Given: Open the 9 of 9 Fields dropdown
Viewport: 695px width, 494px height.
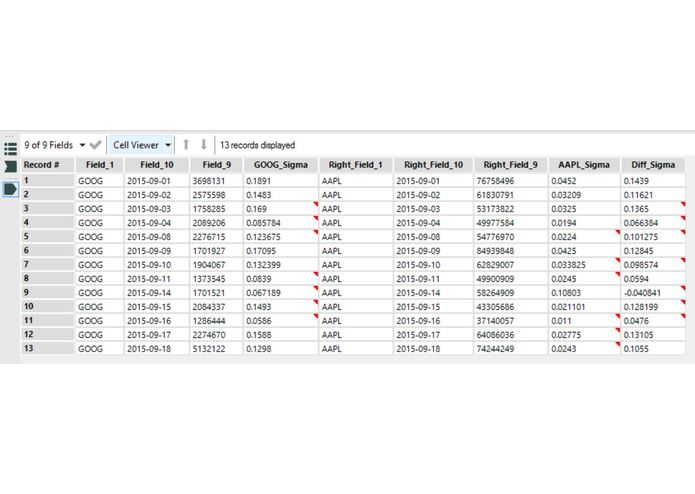Looking at the screenshot, I should pos(55,145).
